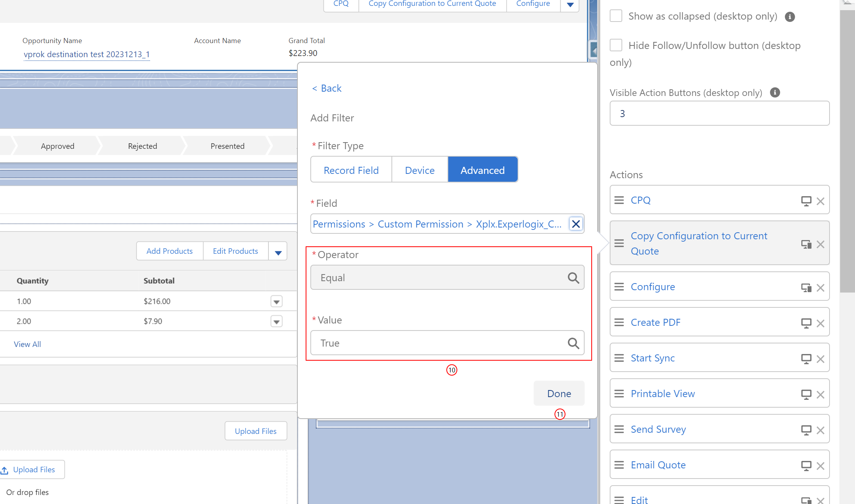Remove the Copy Configuration to Current Quote action
This screenshot has height=504, width=855.
(x=820, y=244)
